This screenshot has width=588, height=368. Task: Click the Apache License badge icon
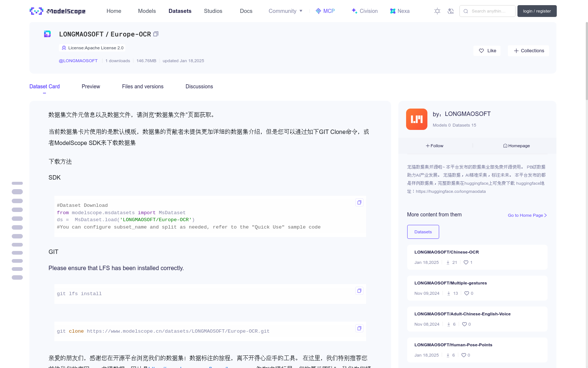point(64,48)
